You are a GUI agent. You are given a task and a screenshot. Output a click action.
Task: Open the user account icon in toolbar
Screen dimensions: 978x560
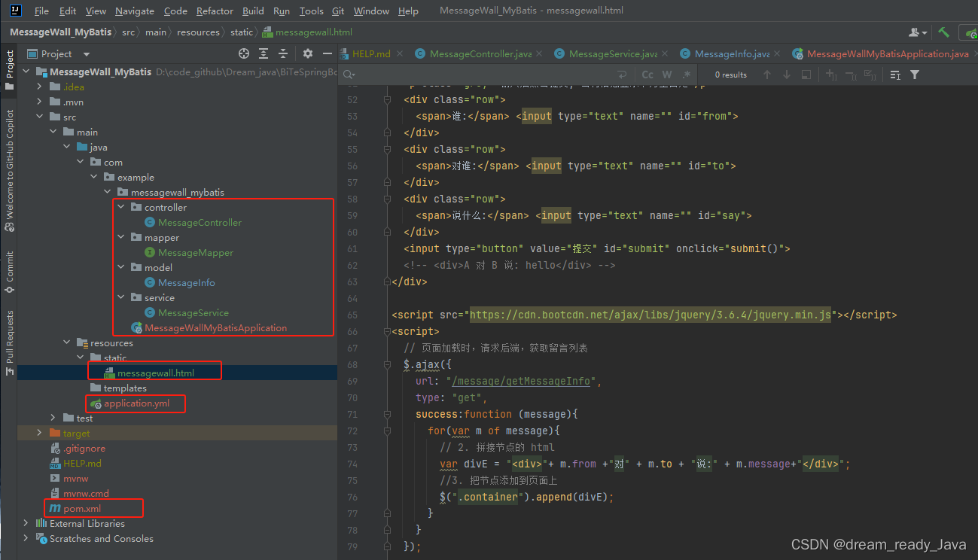[x=917, y=32]
